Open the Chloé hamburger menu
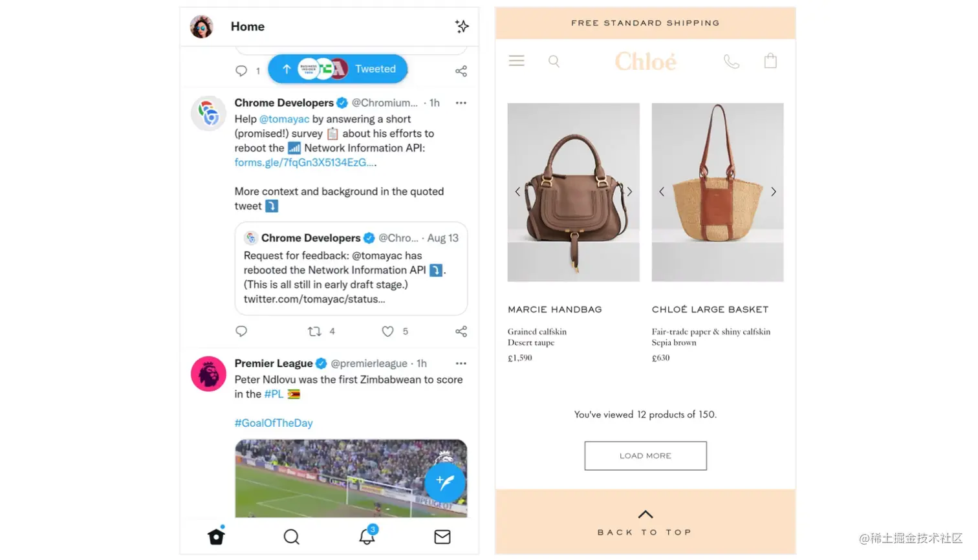The height and width of the screenshot is (560, 978). (516, 61)
